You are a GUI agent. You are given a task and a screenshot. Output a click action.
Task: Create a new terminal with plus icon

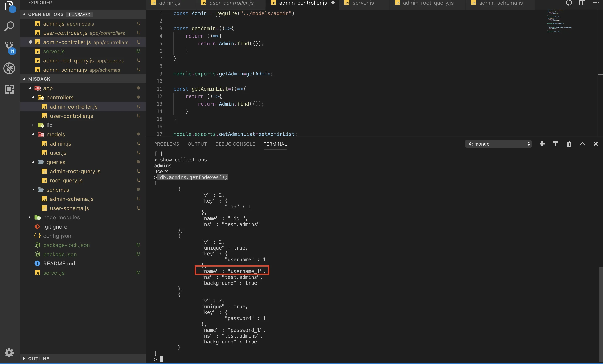[542, 144]
